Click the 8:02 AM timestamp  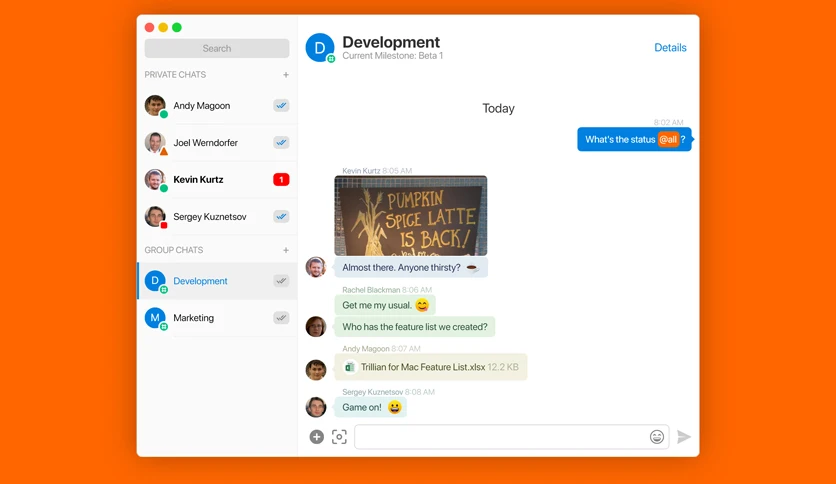[669, 122]
